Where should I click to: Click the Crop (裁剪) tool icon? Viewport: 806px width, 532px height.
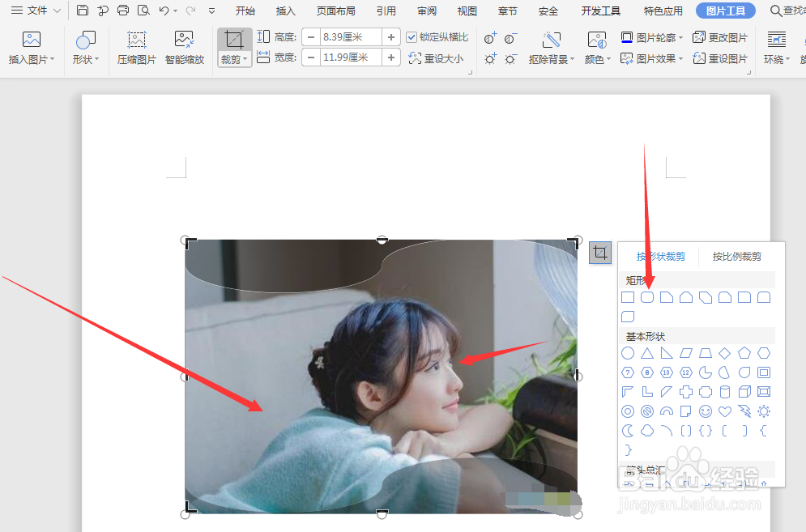tap(234, 40)
